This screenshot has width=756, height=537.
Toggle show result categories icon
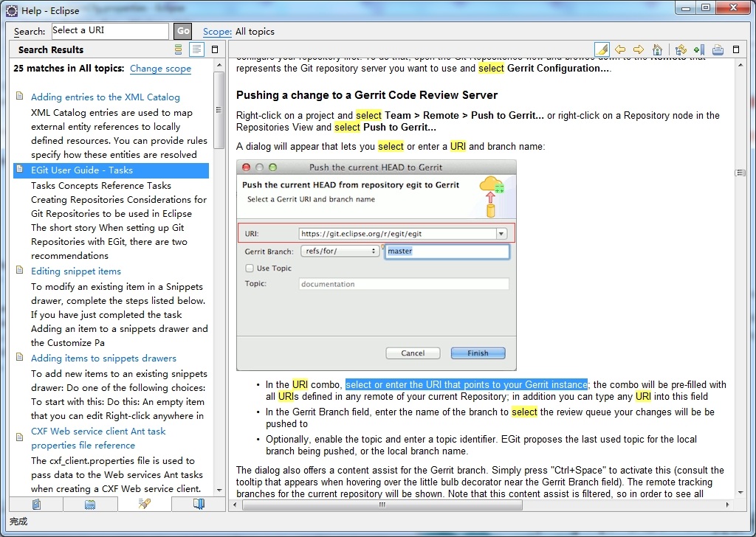click(x=178, y=49)
